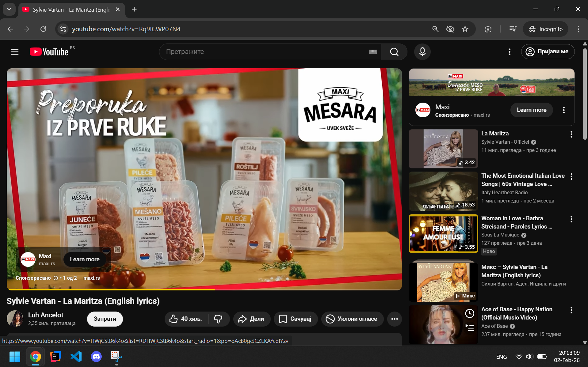
Task: Open Chrome media controls icon
Action: pyautogui.click(x=513, y=29)
